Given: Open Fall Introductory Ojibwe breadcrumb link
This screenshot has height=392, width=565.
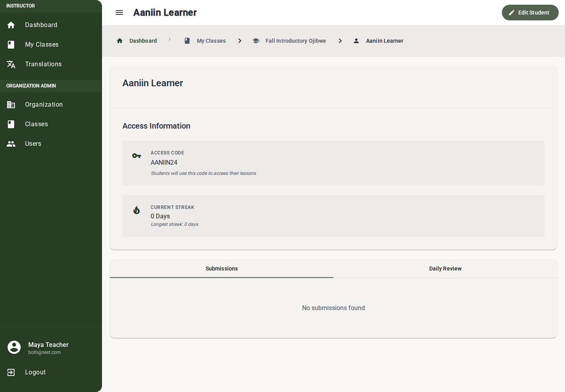Looking at the screenshot, I should pos(296,41).
